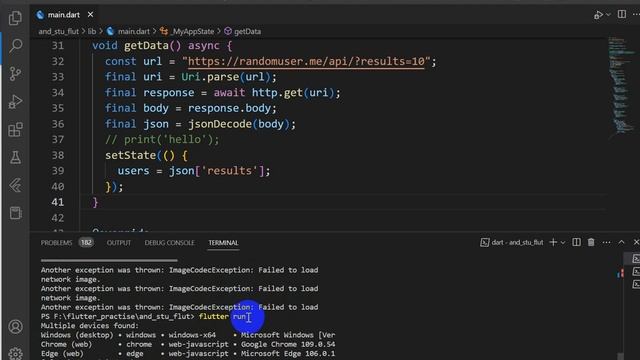
Task: Open the Flutter sidebar icon
Action: pyautogui.click(x=15, y=185)
